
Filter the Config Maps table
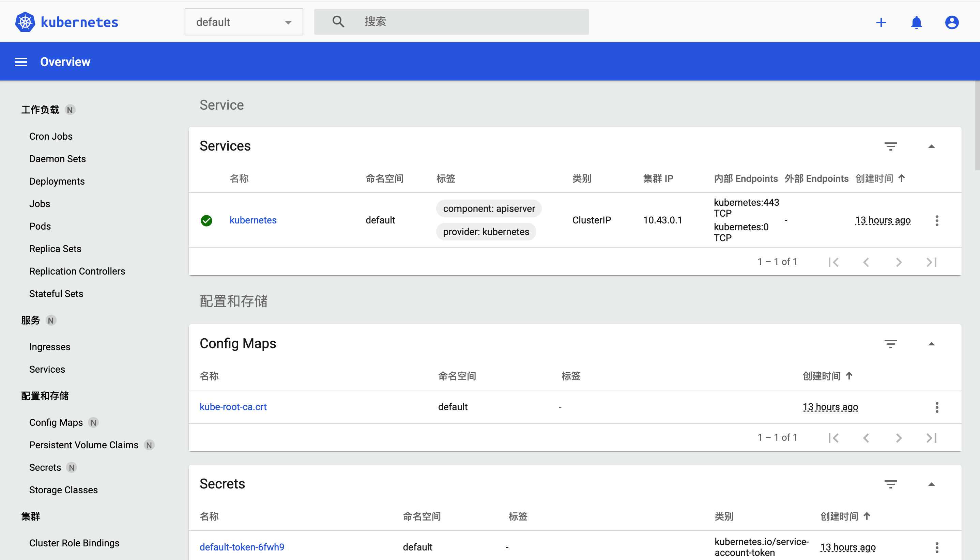click(x=890, y=344)
